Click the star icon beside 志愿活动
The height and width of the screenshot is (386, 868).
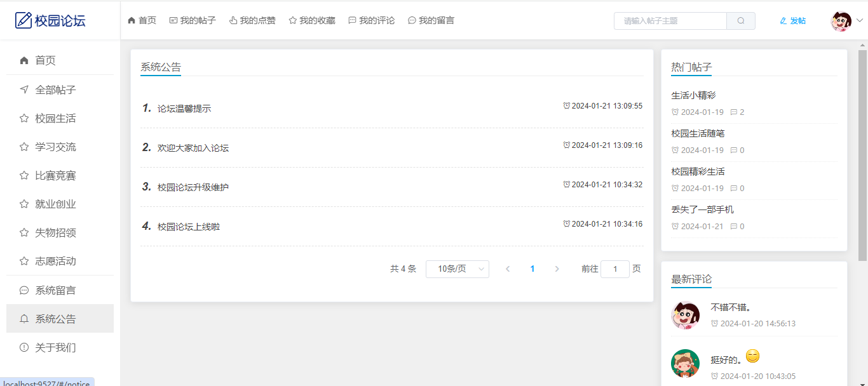pos(24,261)
